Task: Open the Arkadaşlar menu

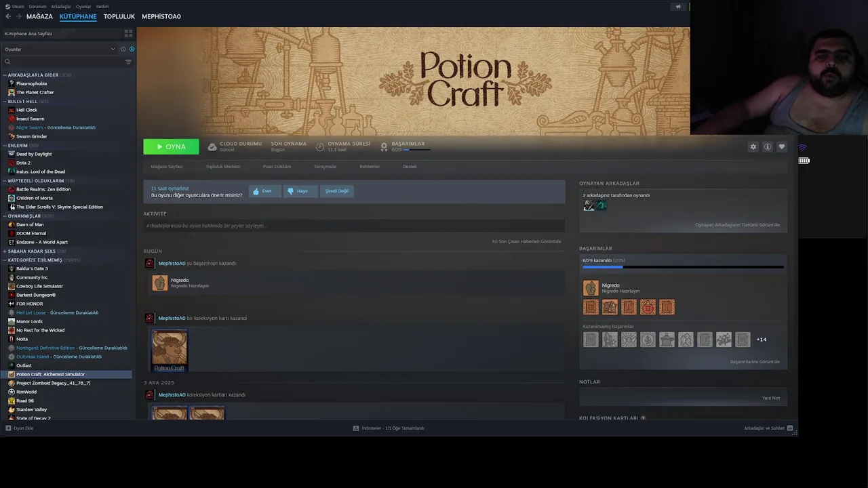Action: [61, 7]
